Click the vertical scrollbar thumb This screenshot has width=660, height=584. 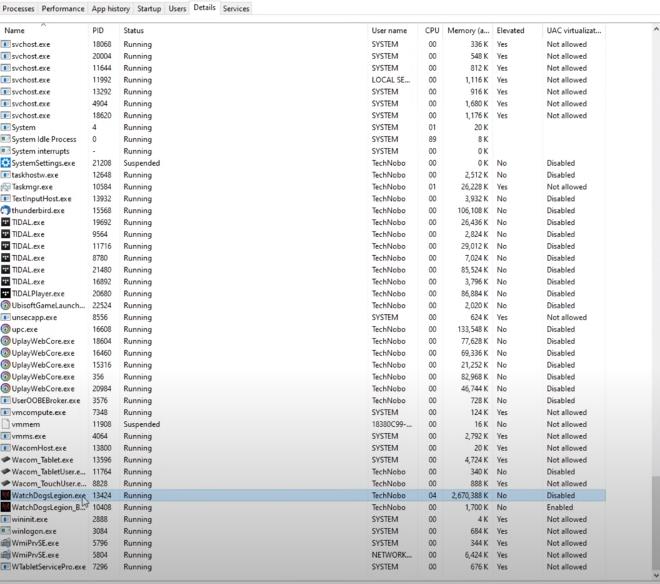coord(656,522)
